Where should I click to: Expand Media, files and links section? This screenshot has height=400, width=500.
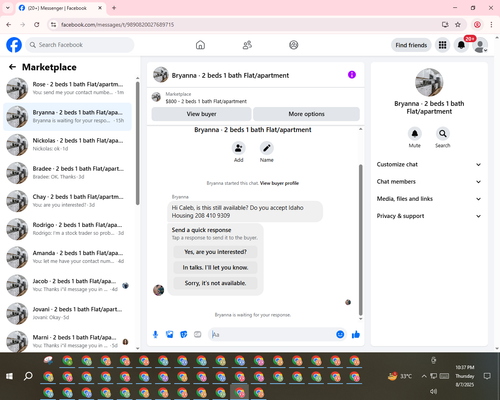pos(429,199)
